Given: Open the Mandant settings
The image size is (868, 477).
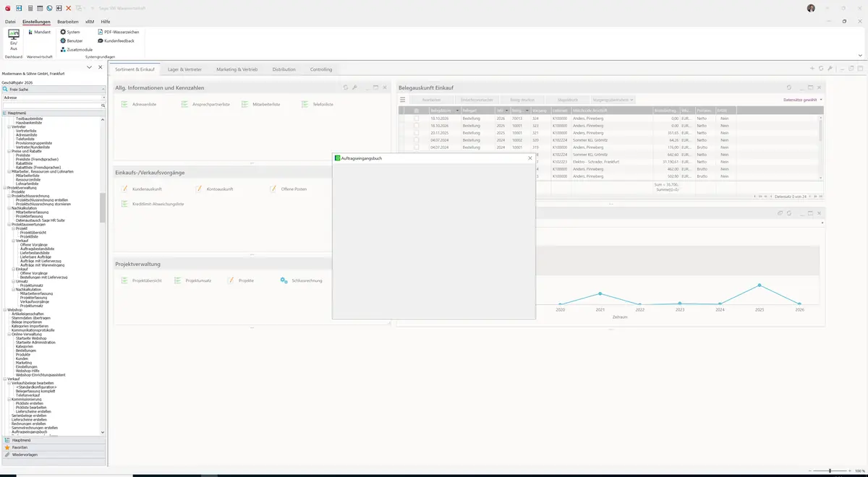Looking at the screenshot, I should pyautogui.click(x=38, y=32).
